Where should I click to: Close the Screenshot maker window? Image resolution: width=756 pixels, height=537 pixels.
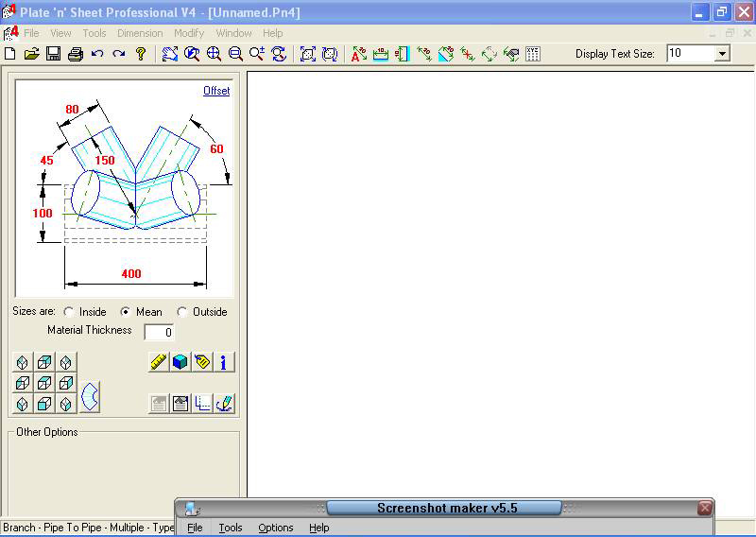click(x=704, y=508)
